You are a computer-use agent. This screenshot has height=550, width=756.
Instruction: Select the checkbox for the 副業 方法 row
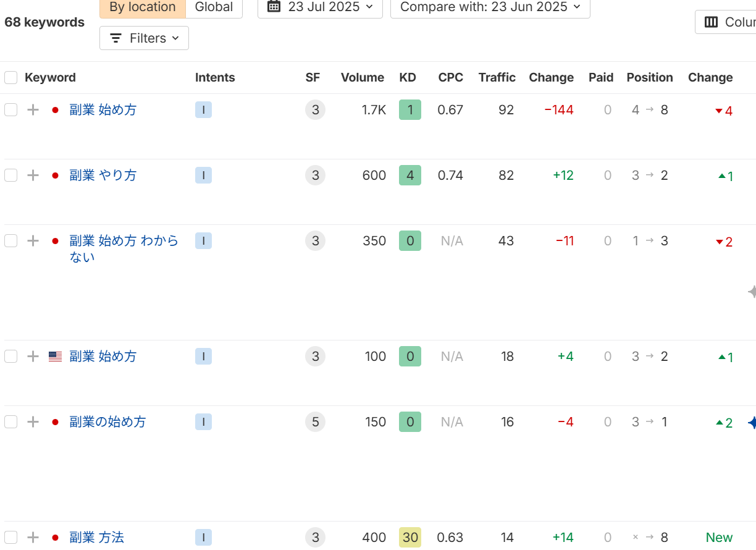pyautogui.click(x=11, y=538)
